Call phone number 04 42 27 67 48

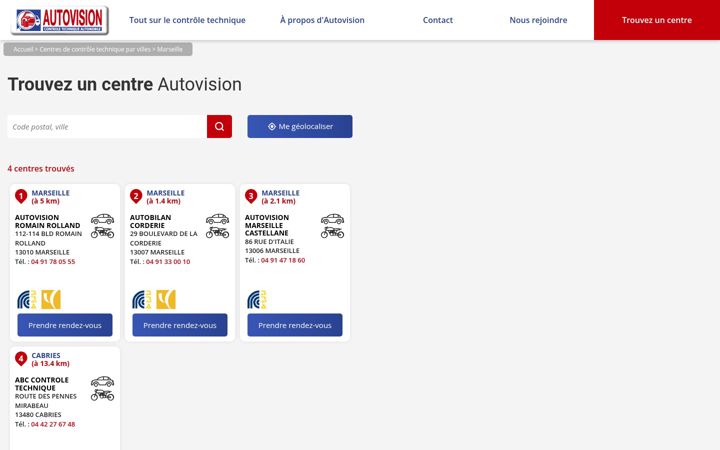[x=53, y=424]
